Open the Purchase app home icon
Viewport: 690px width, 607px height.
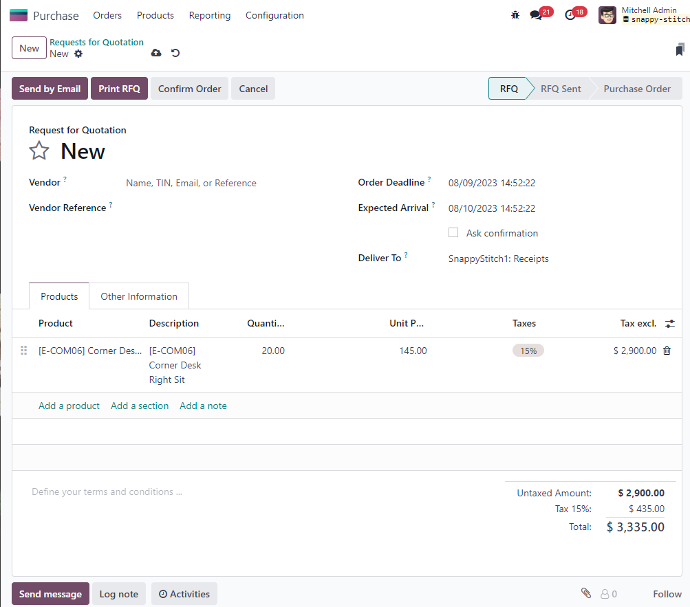point(18,15)
